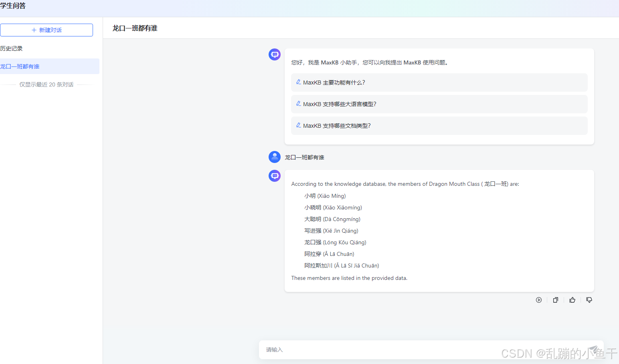Click the conversation title 龙口一班都有谁 header

pos(135,28)
